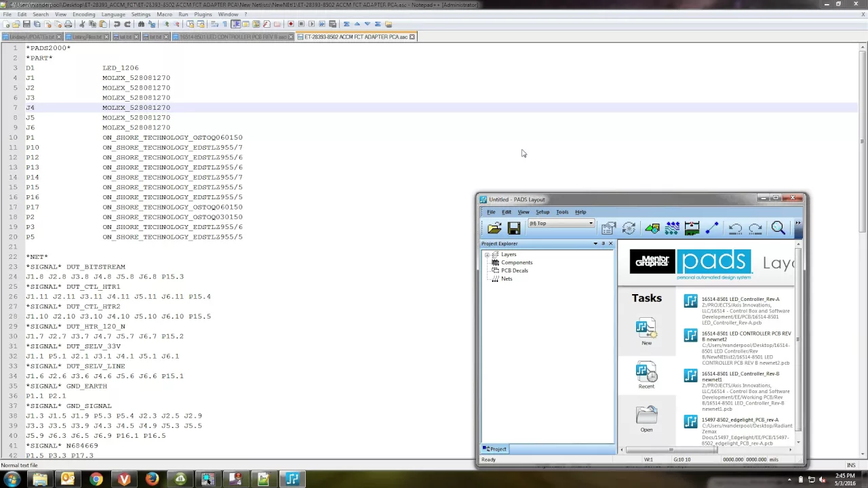Open recent file LED CONTROLLER PCB REV B newnet2
This screenshot has width=868, height=488.
pyautogui.click(x=746, y=336)
